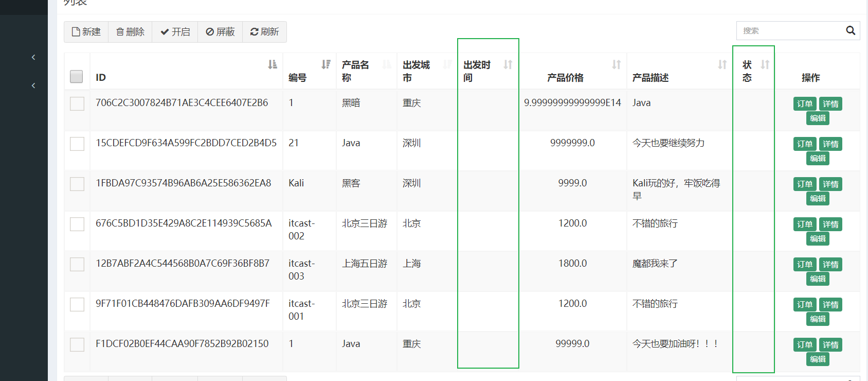Check the row with ID 706C2C30...
Image resolution: width=868 pixels, height=381 pixels.
click(x=77, y=103)
